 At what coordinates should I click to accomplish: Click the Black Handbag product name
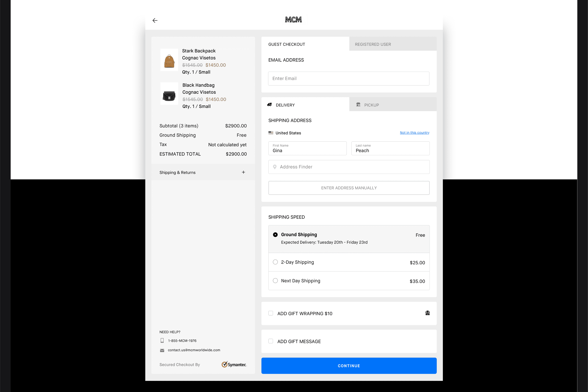point(198,85)
